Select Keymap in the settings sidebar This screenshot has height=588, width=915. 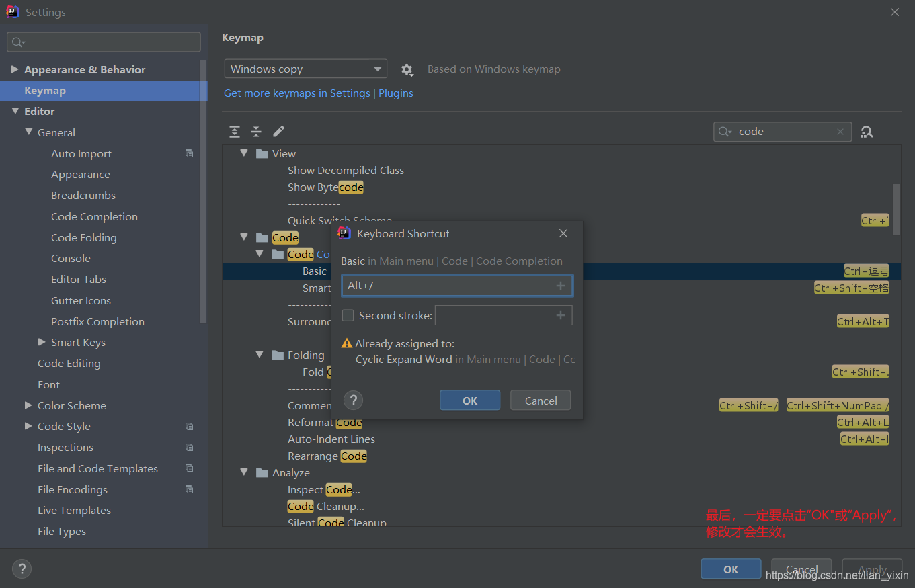pos(104,91)
